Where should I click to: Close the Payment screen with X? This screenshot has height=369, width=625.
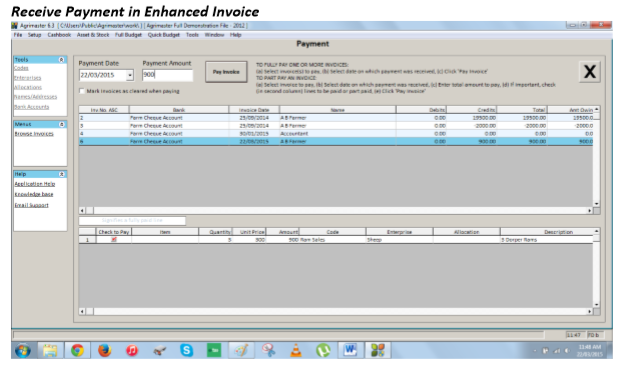point(590,72)
